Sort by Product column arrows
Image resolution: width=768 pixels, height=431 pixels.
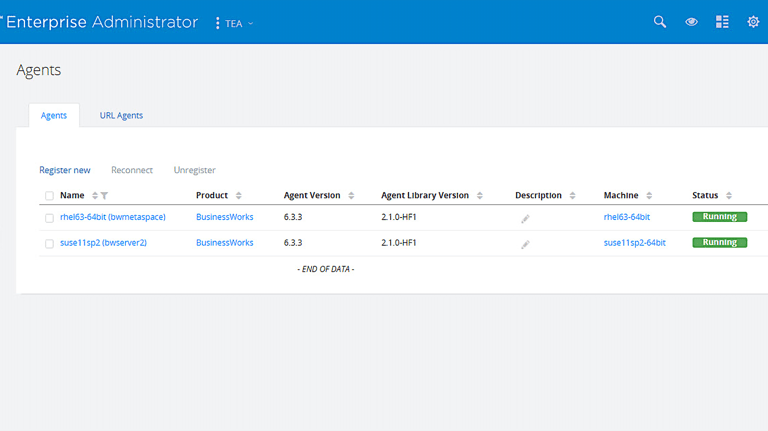click(x=239, y=195)
